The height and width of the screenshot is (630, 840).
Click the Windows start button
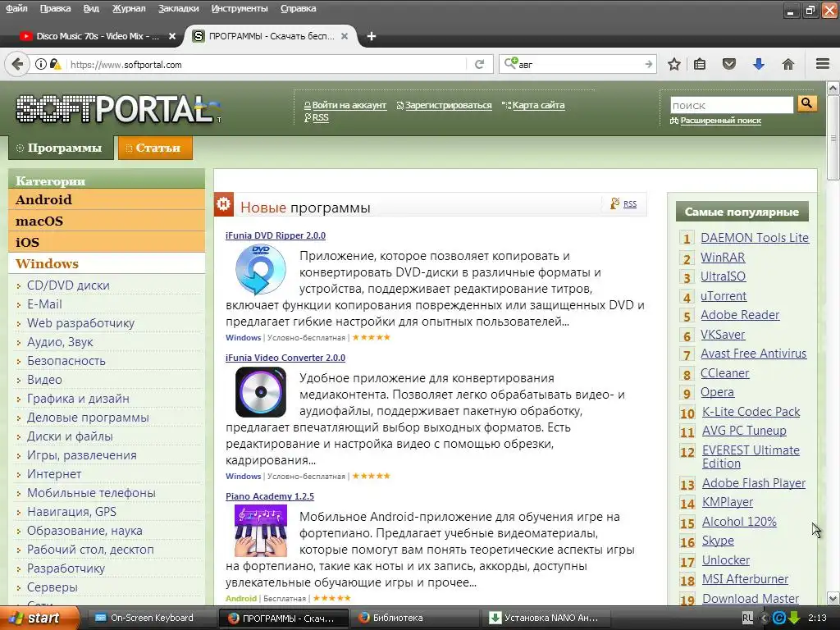coord(39,618)
